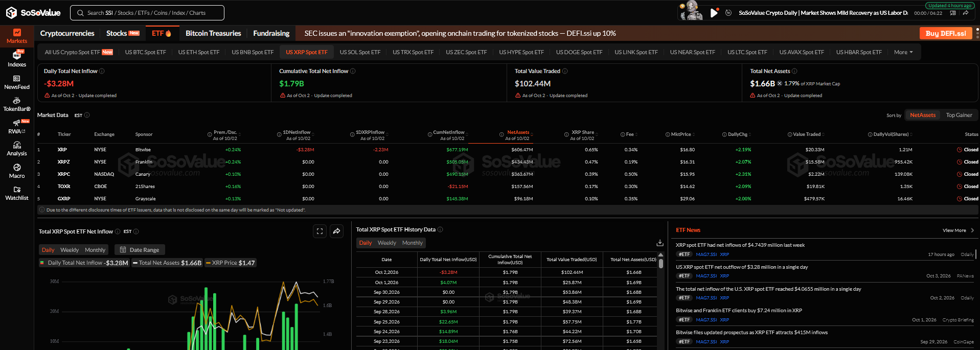Show info for Daily Total Net Inflow
The image size is (980, 350).
(x=102, y=71)
